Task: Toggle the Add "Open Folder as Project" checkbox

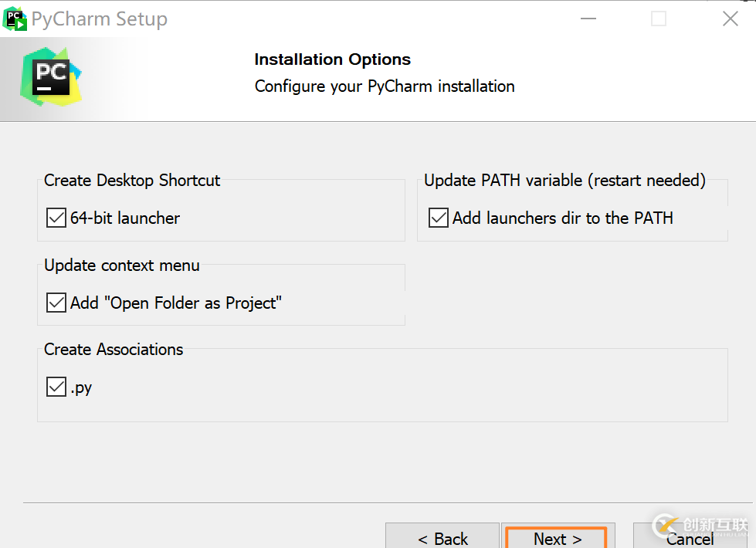Action: click(56, 303)
